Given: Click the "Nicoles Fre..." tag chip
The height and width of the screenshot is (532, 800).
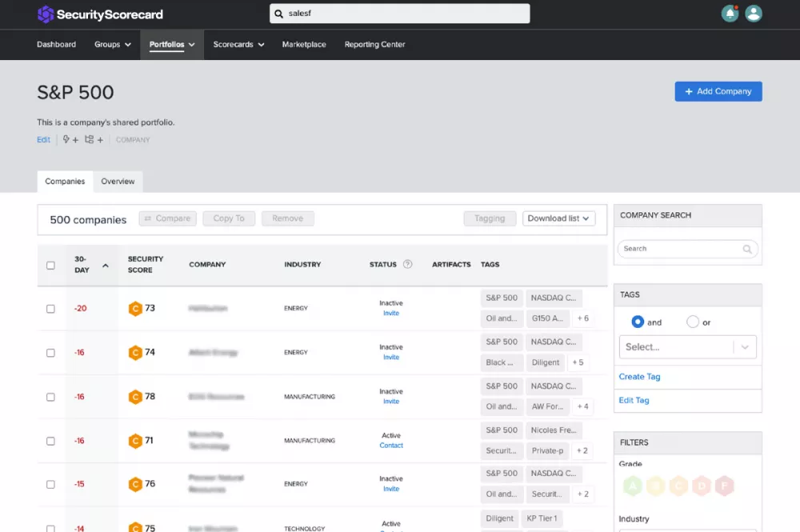Looking at the screenshot, I should point(554,430).
